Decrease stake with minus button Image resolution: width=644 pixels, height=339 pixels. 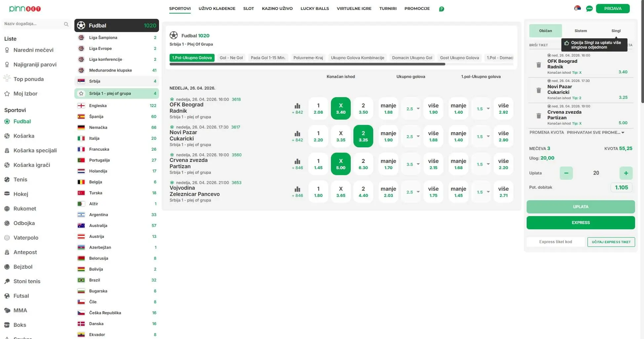coord(566,173)
